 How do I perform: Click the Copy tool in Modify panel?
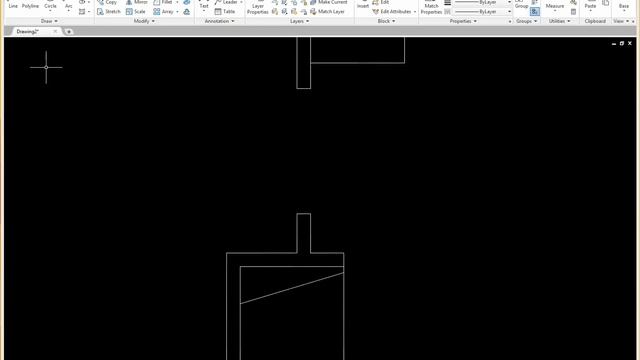107,2
